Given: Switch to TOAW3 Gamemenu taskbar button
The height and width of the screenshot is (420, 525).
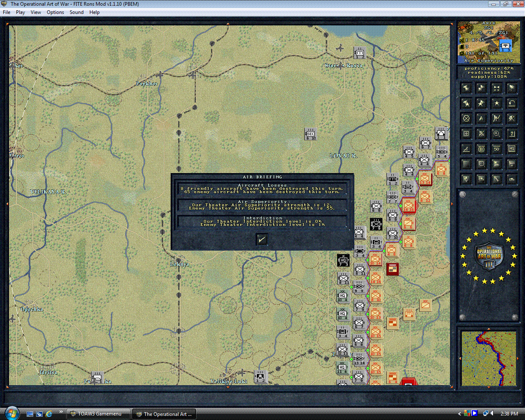Looking at the screenshot, I should click(99, 414).
